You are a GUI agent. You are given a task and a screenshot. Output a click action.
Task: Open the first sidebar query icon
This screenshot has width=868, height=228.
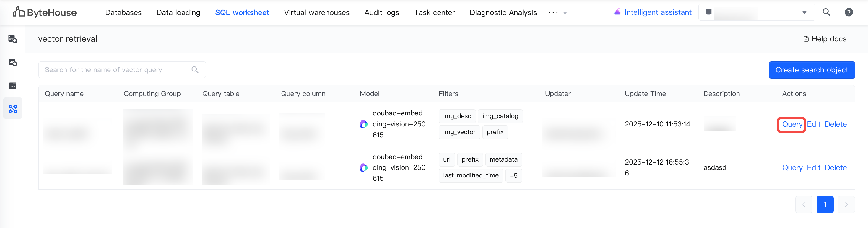pyautogui.click(x=13, y=39)
